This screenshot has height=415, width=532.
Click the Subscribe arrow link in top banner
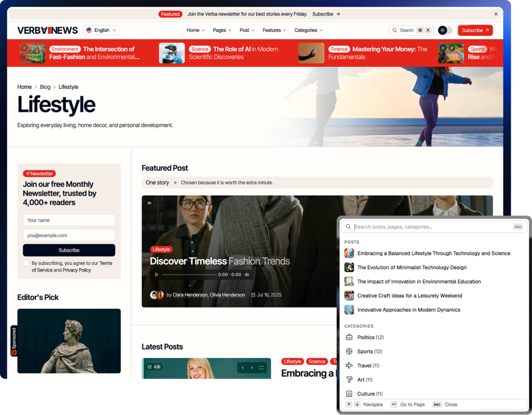(x=326, y=14)
